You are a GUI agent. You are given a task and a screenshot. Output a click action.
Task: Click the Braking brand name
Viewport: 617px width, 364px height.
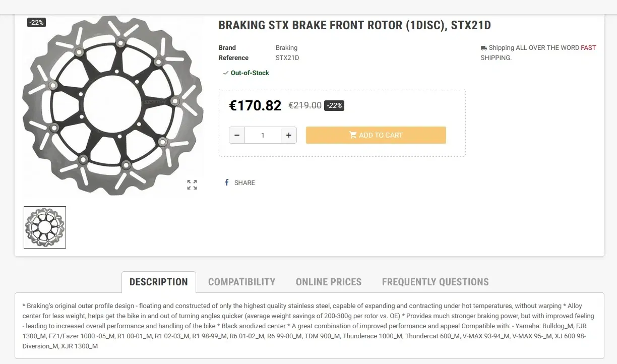pyautogui.click(x=286, y=48)
